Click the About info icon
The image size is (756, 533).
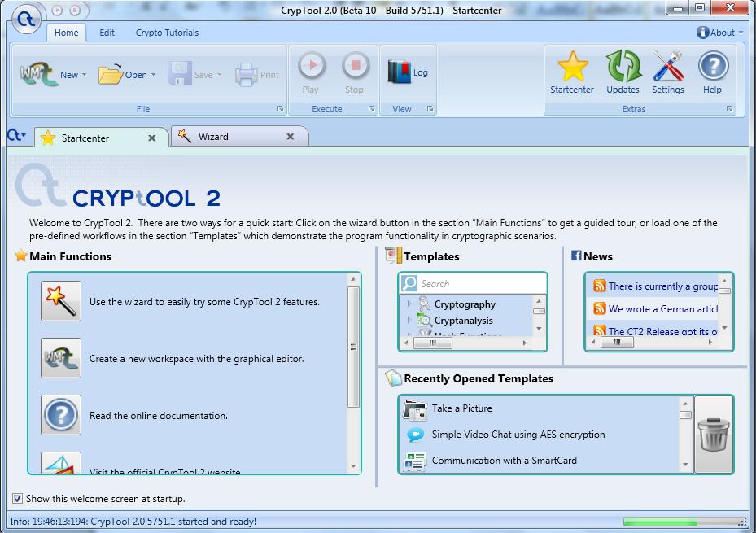(x=702, y=33)
